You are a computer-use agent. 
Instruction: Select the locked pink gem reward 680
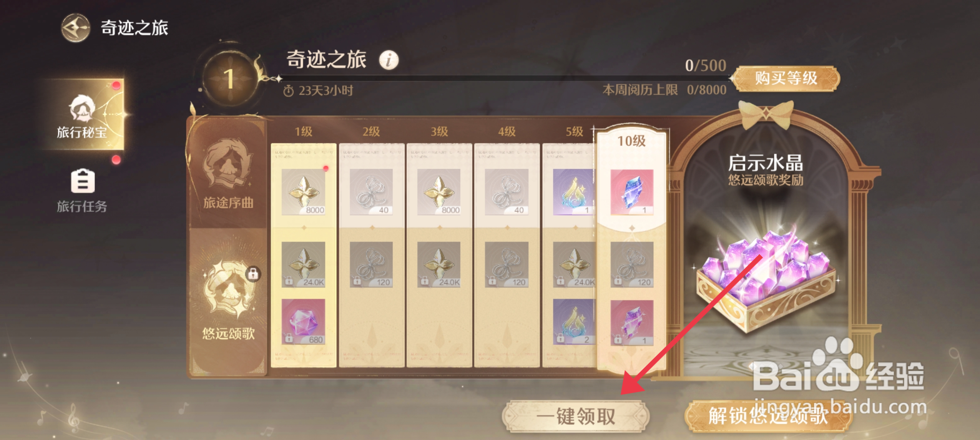[304, 322]
